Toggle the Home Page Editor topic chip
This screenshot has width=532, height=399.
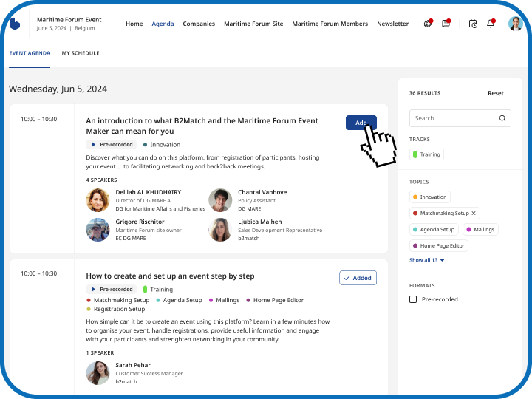pyautogui.click(x=439, y=245)
